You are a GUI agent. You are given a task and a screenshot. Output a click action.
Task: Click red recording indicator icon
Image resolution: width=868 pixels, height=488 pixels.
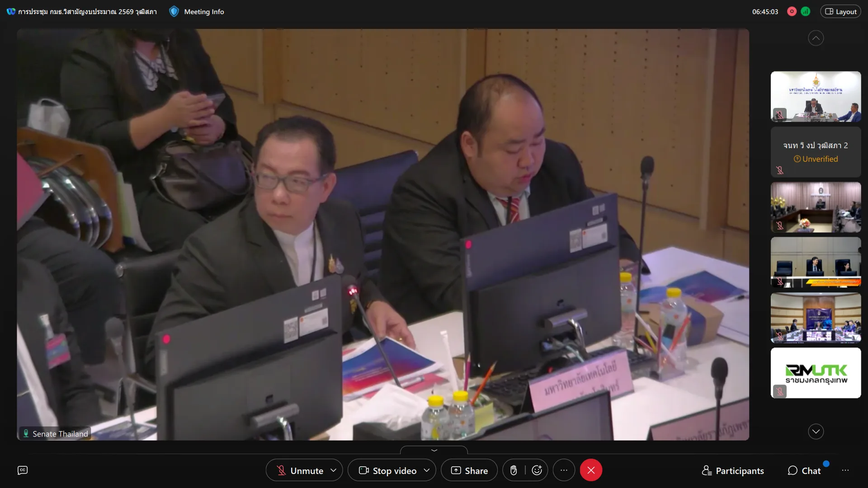pyautogui.click(x=792, y=12)
